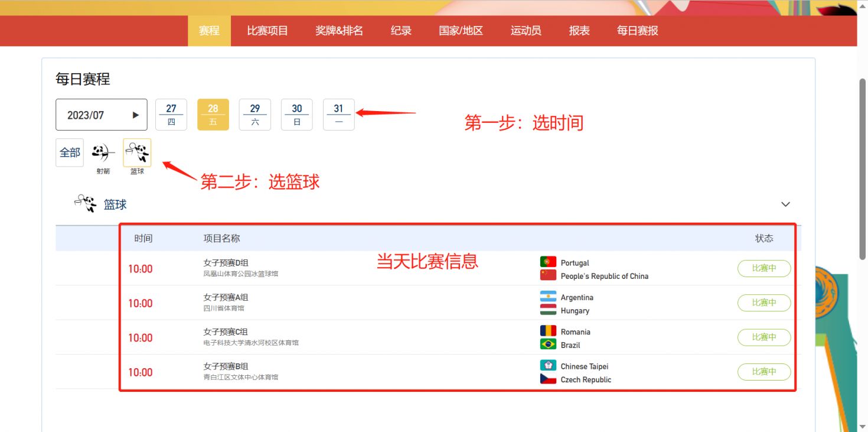Click the Portugal flag icon

pyautogui.click(x=548, y=262)
